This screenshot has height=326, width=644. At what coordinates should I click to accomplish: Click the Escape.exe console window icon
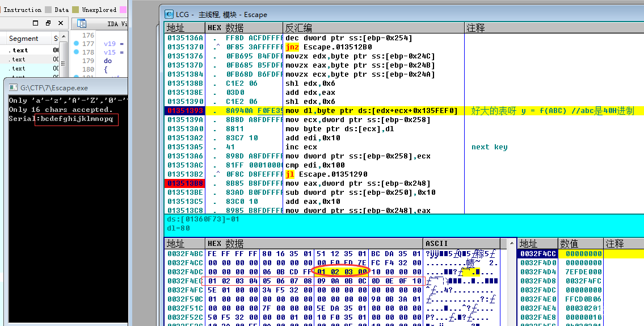(x=13, y=87)
